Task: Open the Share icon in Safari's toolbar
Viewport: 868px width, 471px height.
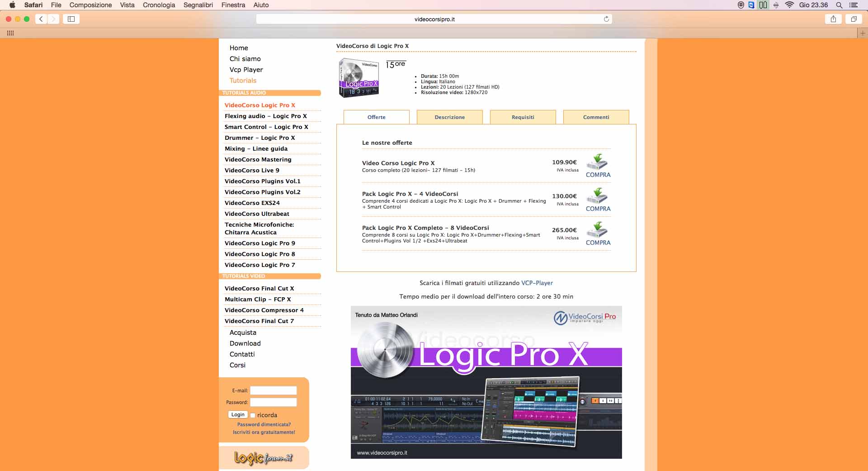Action: point(833,19)
